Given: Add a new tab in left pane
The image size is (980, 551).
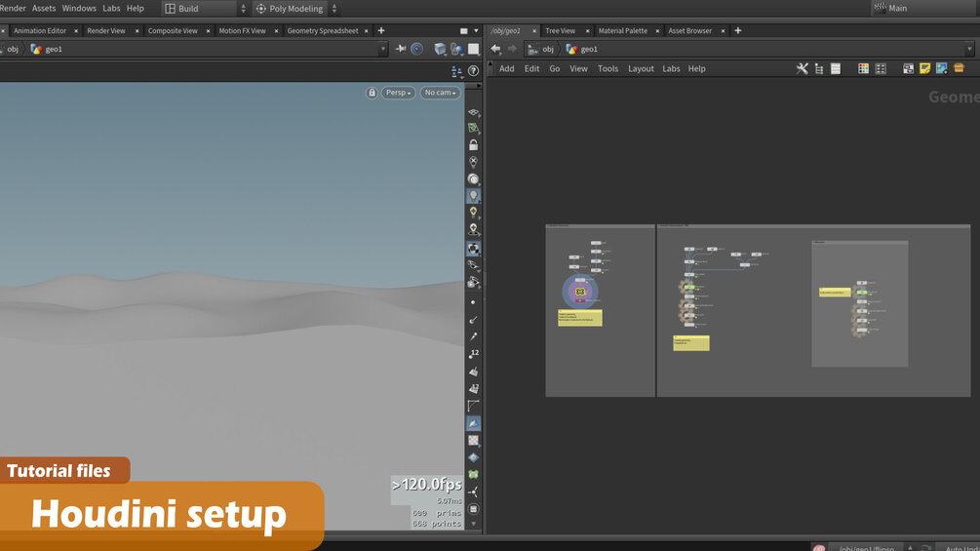Looking at the screenshot, I should pos(381,30).
